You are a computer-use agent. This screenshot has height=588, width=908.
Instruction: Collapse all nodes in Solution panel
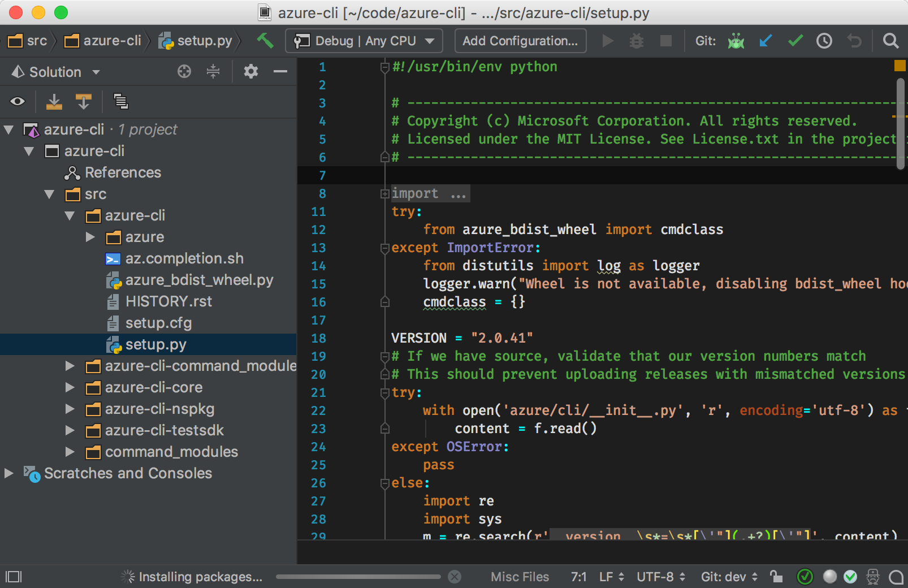tap(213, 71)
